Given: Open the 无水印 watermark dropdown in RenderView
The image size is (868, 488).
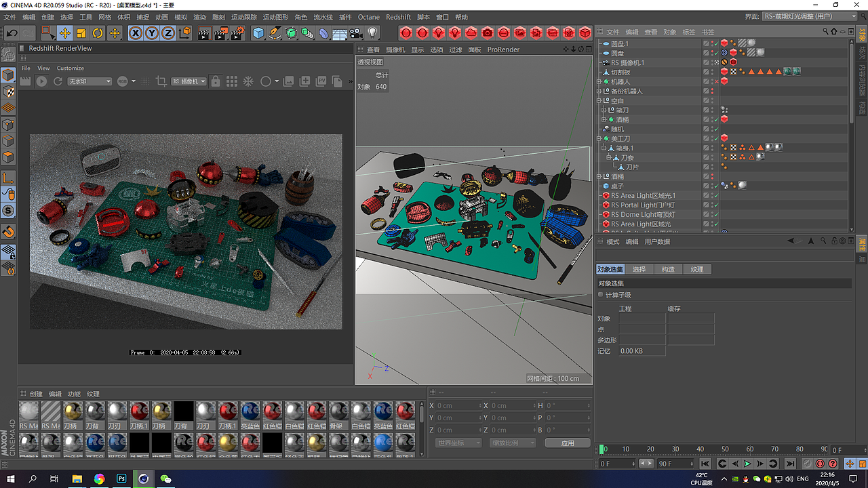Looking at the screenshot, I should (89, 81).
